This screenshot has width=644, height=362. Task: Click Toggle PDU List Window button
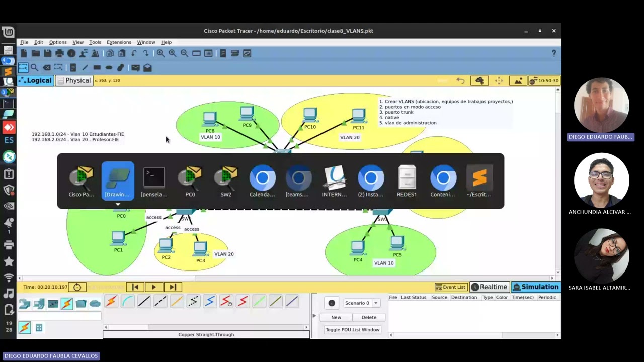(x=352, y=330)
